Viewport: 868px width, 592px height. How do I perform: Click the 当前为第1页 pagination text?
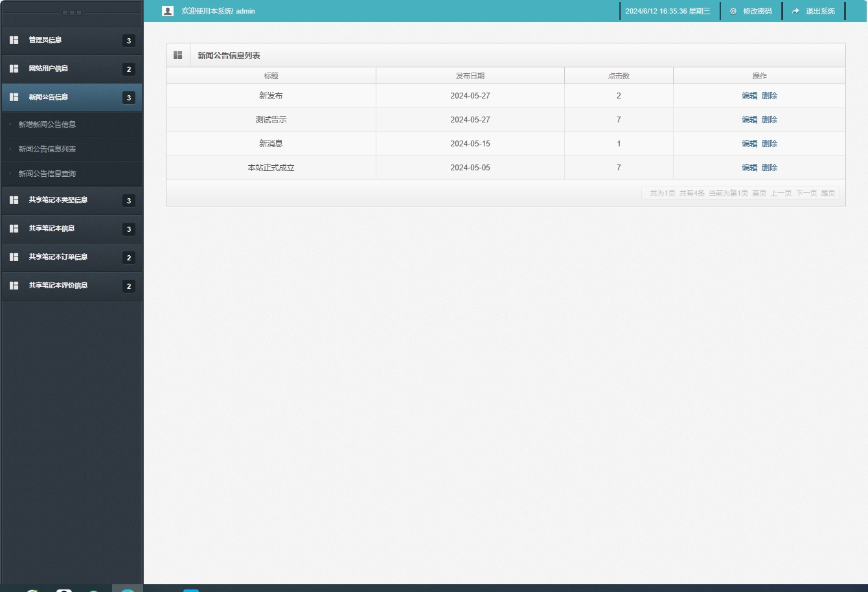point(728,193)
